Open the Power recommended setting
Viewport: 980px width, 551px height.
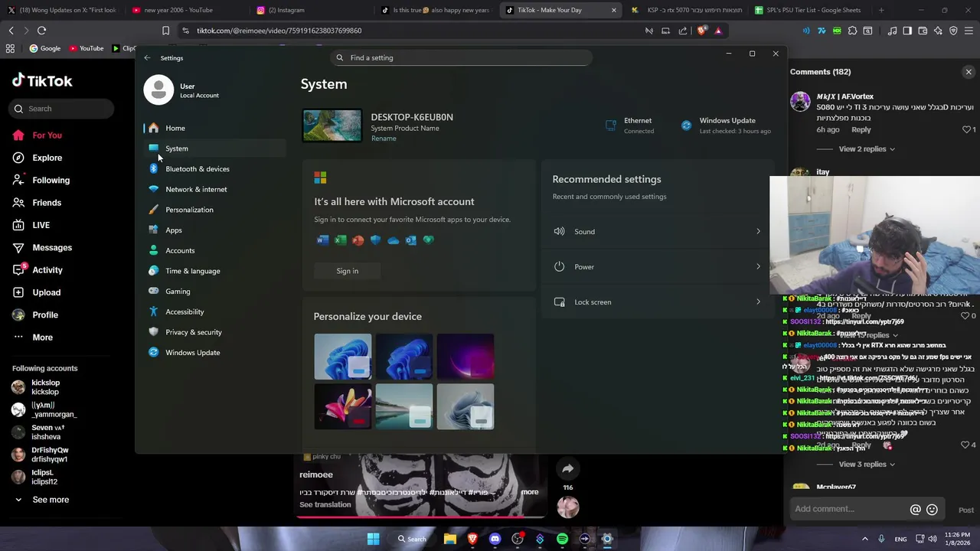(x=658, y=266)
